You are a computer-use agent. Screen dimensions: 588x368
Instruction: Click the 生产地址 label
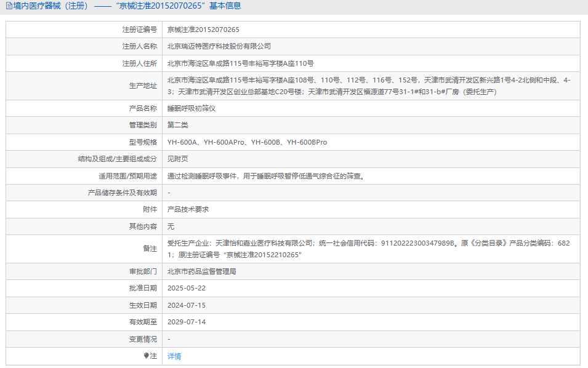tap(143, 86)
